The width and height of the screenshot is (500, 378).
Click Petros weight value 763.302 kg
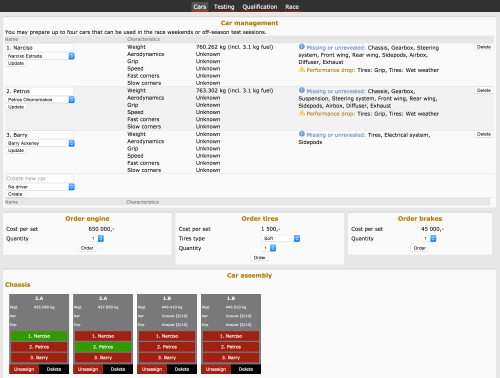click(x=234, y=91)
